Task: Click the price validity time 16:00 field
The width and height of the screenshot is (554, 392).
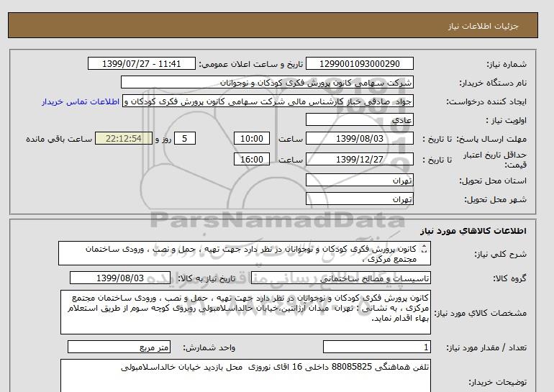Action: (252, 159)
